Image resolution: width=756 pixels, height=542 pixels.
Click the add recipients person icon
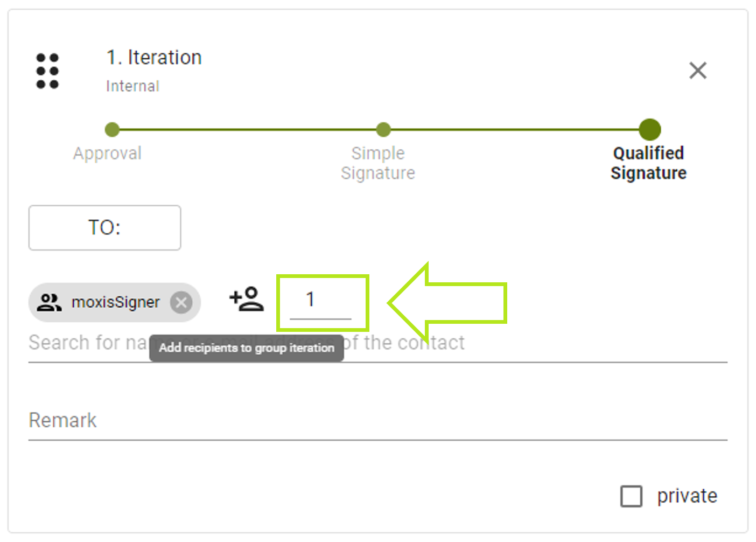click(247, 299)
